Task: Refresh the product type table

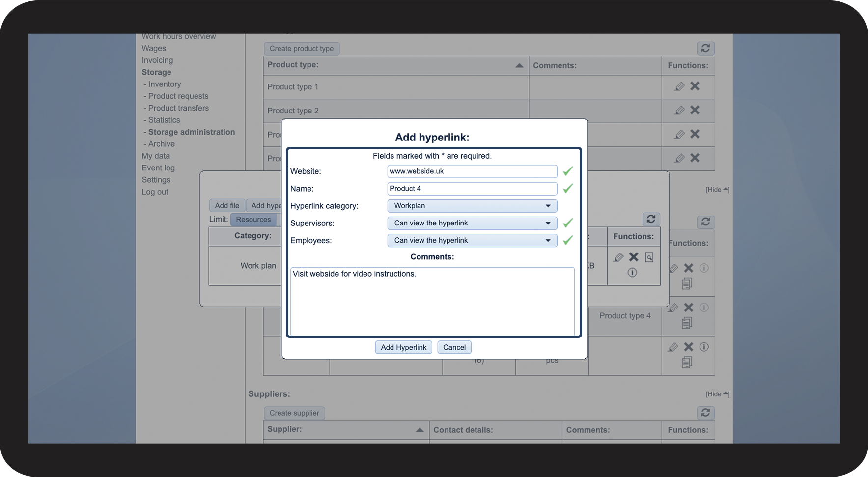Action: [705, 48]
